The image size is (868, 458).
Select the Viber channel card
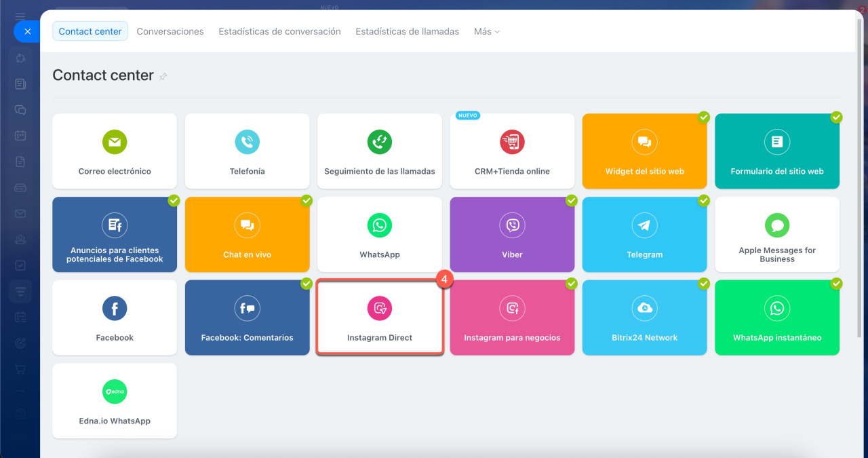(x=512, y=234)
